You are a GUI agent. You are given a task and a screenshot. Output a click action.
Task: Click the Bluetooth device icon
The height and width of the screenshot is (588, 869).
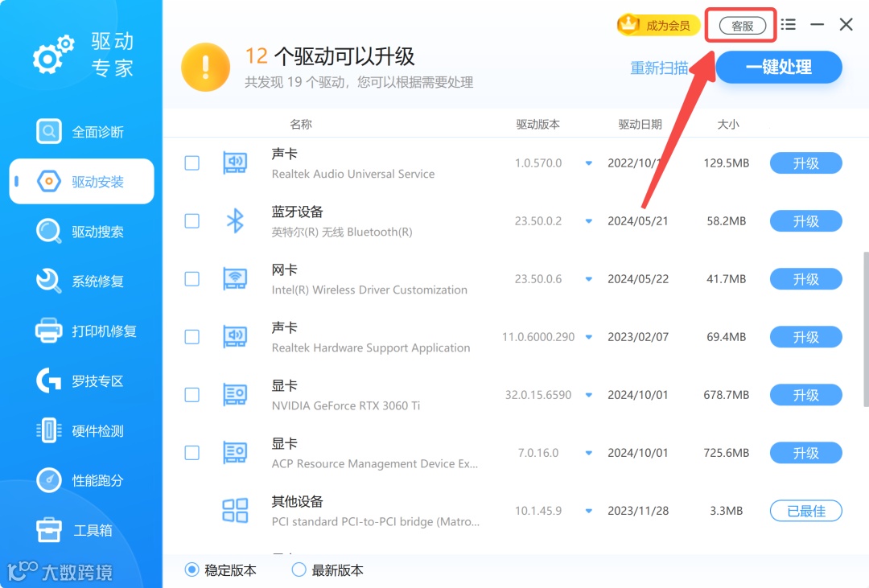pos(235,220)
